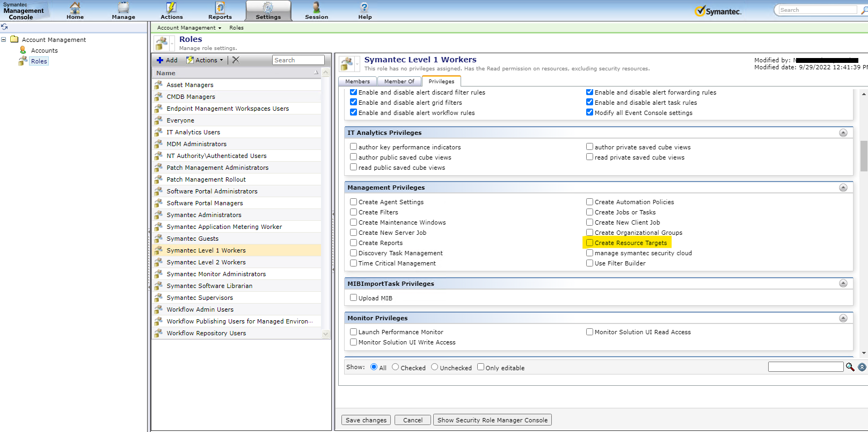Click the Manage toolbar icon
This screenshot has width=868, height=432.
pos(123,10)
